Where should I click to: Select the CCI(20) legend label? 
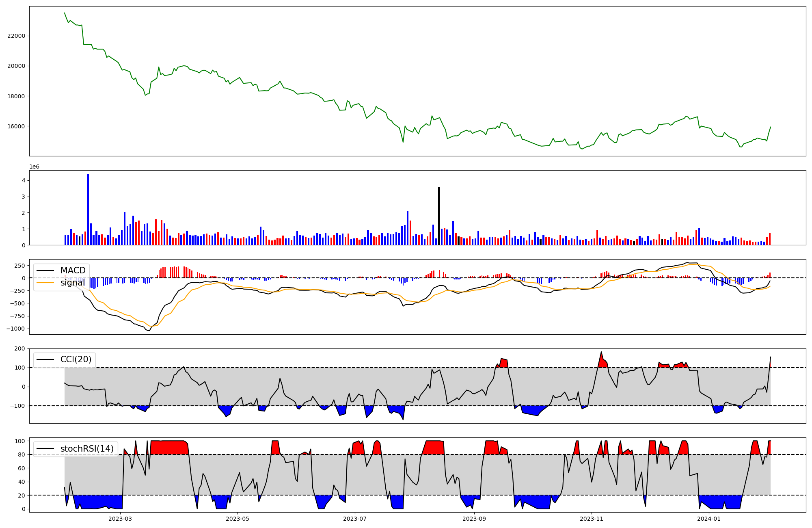pyautogui.click(x=76, y=359)
